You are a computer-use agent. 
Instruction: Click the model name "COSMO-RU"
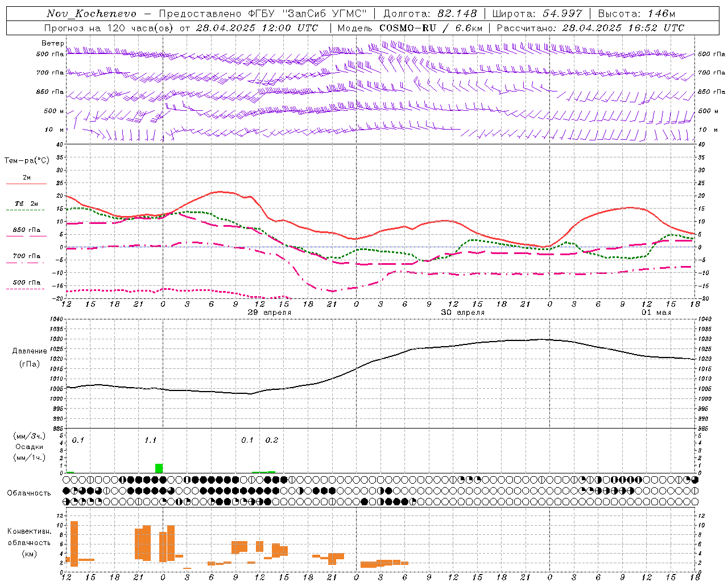click(x=408, y=28)
